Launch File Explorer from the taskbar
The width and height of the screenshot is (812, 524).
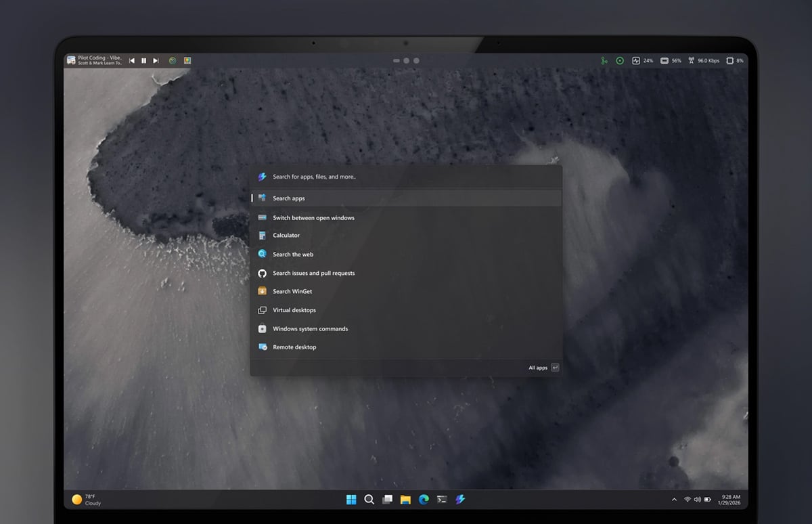pyautogui.click(x=405, y=500)
